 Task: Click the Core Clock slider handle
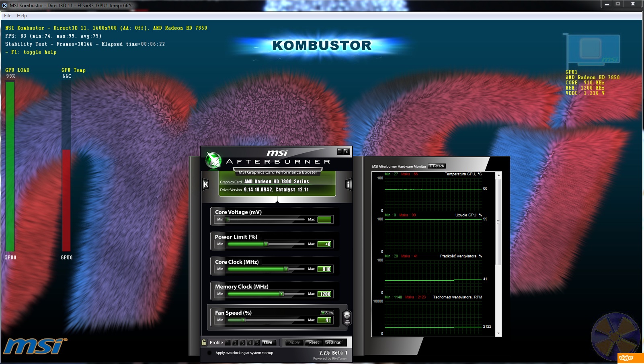(286, 269)
